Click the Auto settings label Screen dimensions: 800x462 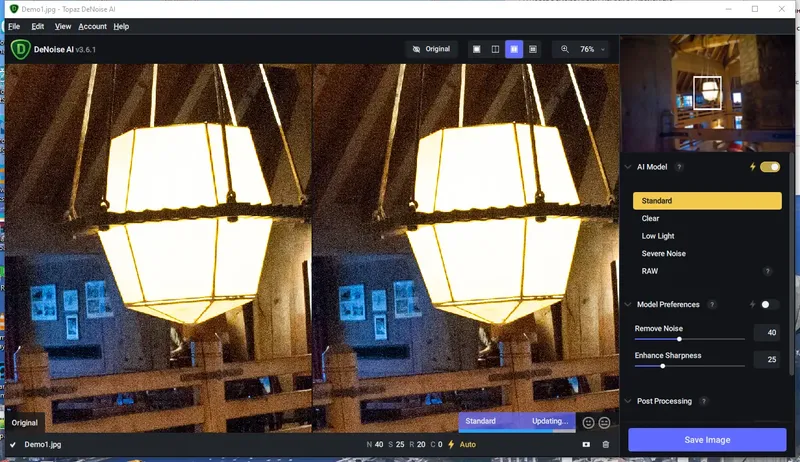click(468, 445)
